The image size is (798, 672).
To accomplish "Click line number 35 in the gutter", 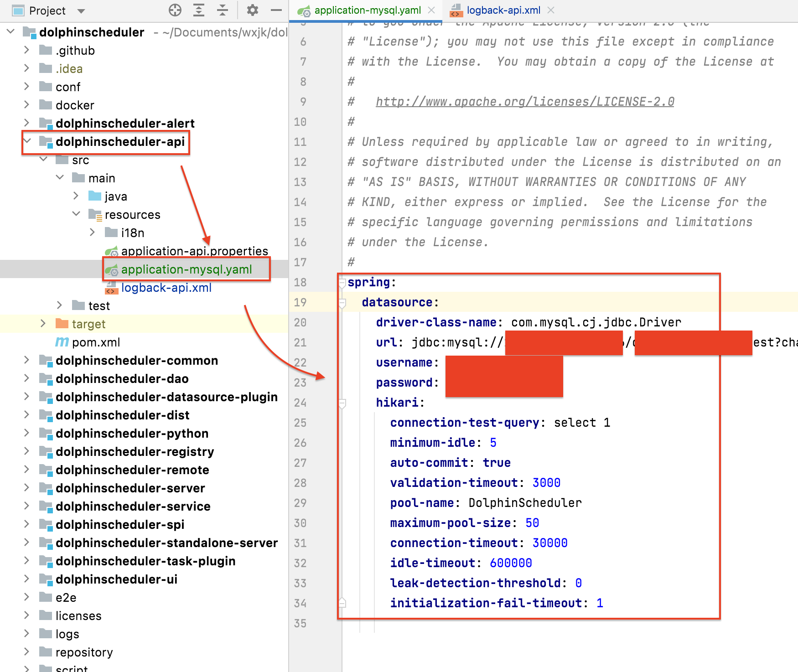I will (x=300, y=623).
